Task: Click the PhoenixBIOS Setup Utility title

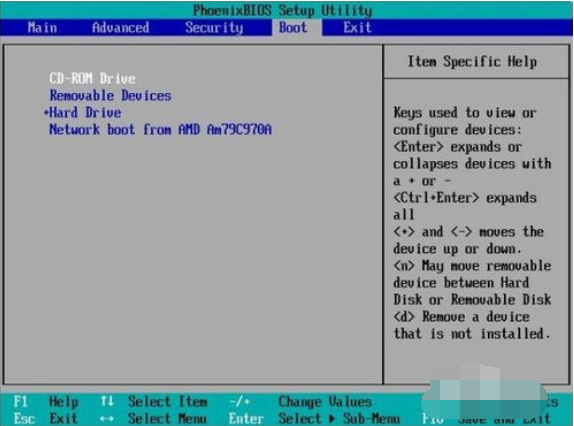Action: (x=283, y=10)
